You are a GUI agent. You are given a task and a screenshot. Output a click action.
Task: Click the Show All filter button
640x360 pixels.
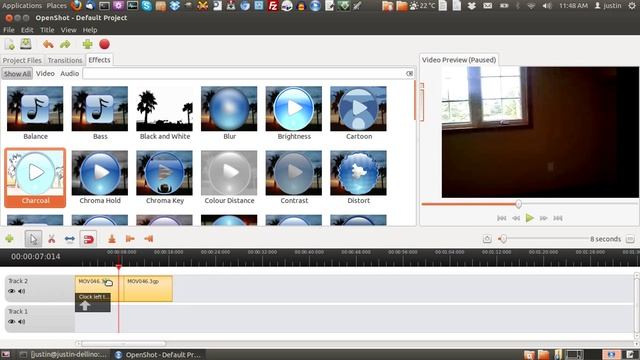[x=17, y=73]
